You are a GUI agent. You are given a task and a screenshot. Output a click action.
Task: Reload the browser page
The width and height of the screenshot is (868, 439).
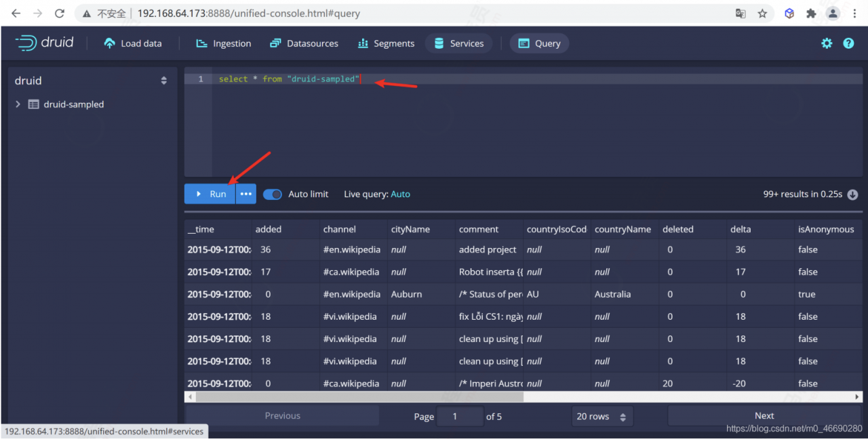(x=60, y=14)
